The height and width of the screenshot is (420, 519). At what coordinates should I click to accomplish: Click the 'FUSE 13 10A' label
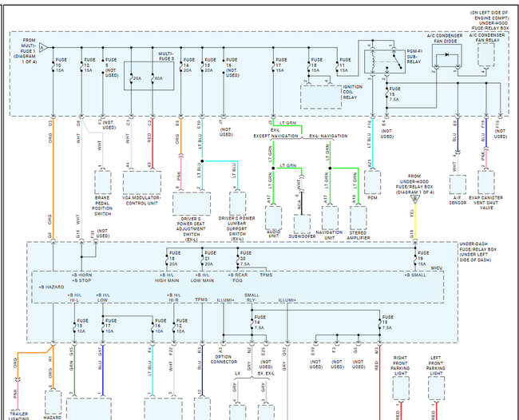(x=82, y=326)
